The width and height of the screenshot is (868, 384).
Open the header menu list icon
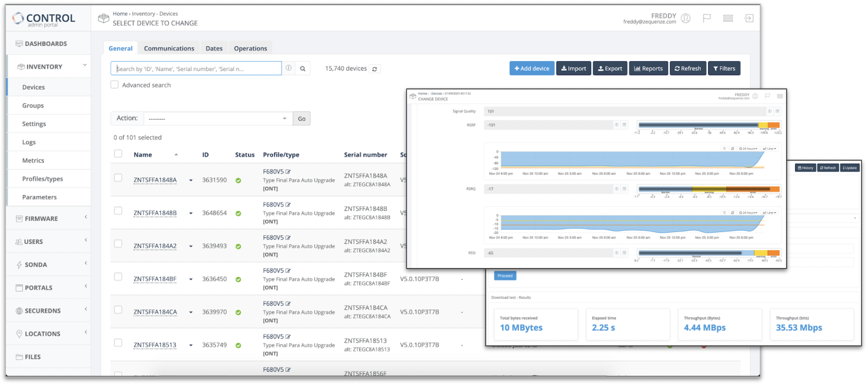coord(727,18)
